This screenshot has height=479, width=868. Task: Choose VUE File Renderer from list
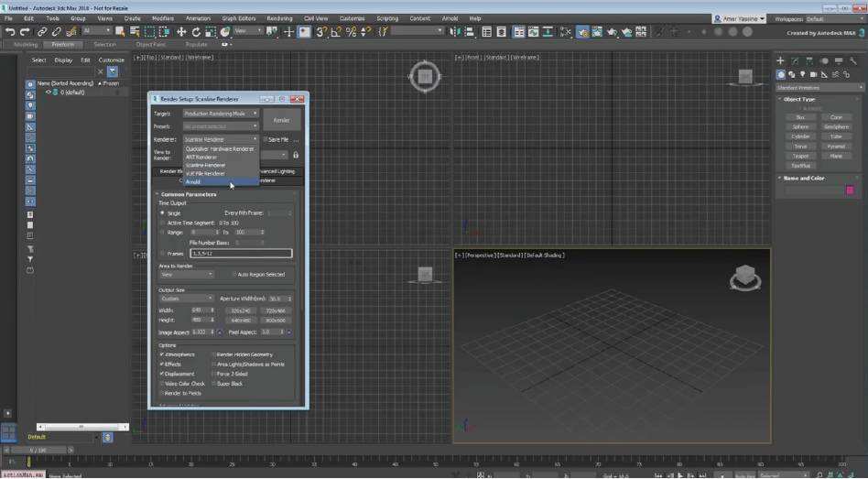tap(222, 173)
